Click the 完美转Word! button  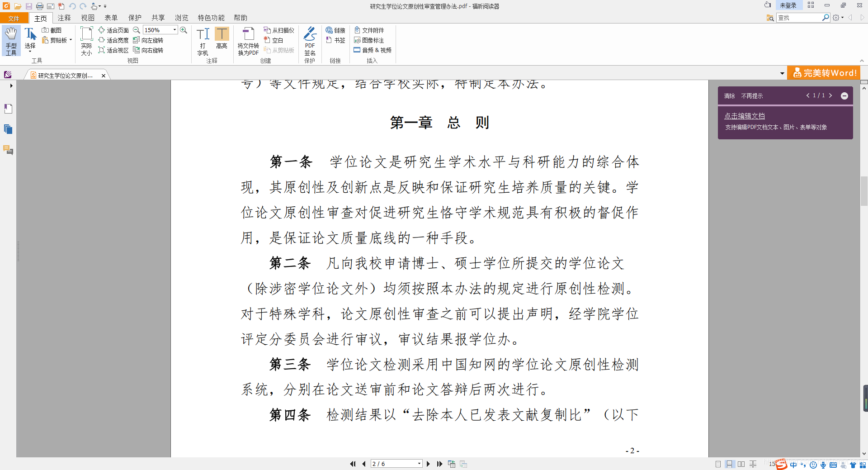(x=824, y=72)
